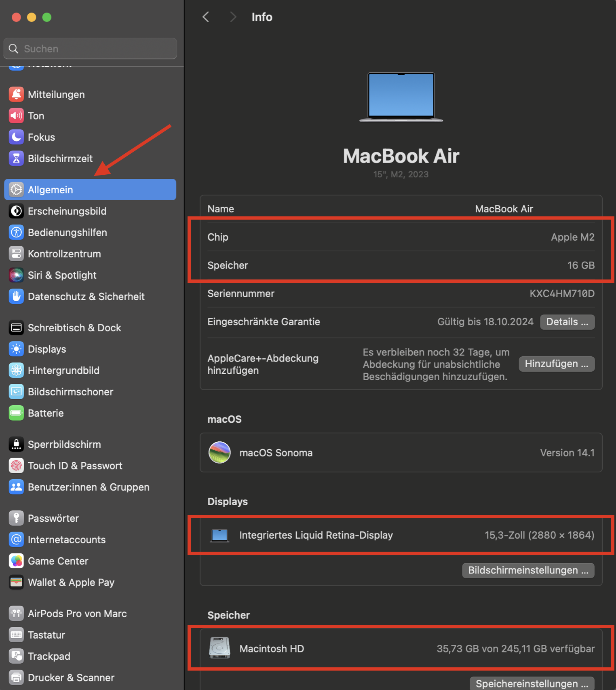Image resolution: width=616 pixels, height=690 pixels.
Task: Click the Kontrollzentrum switches icon
Action: click(16, 254)
